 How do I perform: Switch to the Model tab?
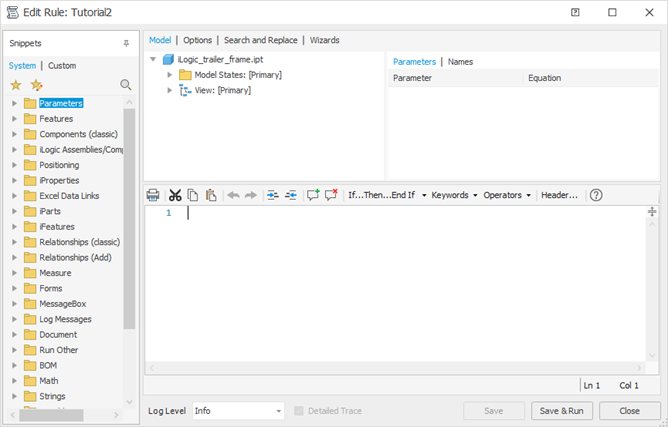(160, 40)
